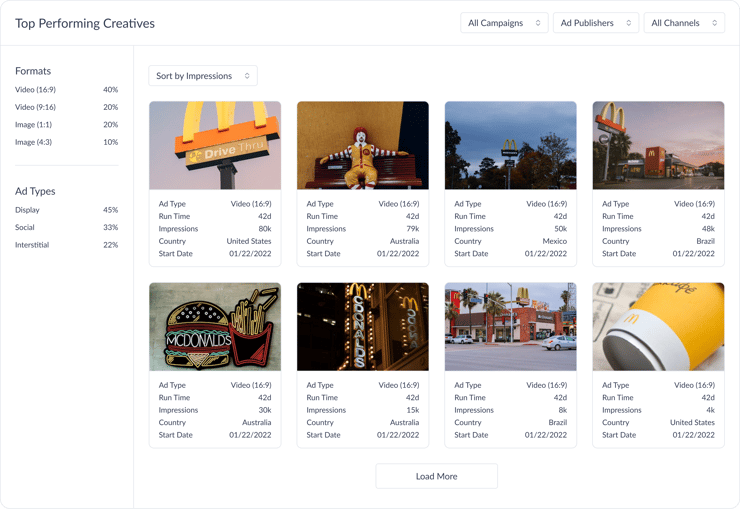The width and height of the screenshot is (740, 509).
Task: Open the Ronald McDonald bench creative thumbnail
Action: click(363, 145)
